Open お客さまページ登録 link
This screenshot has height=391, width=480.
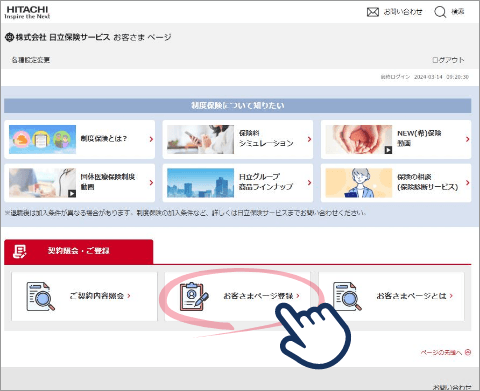(x=237, y=296)
